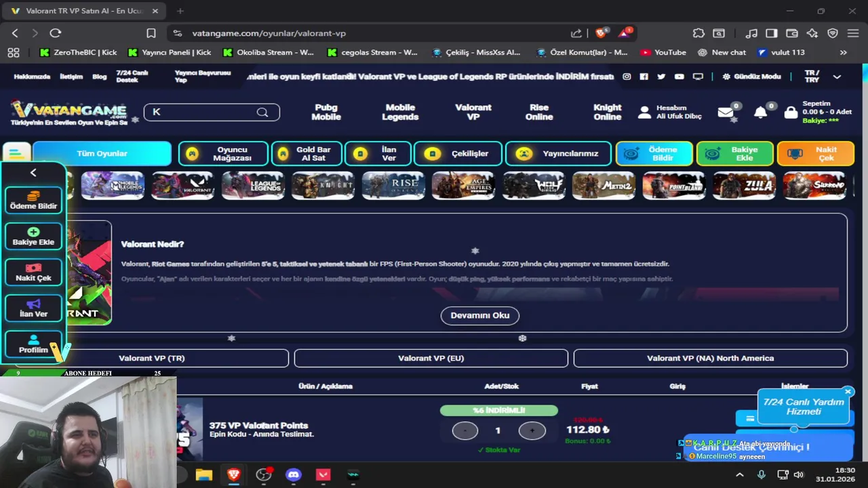Image resolution: width=868 pixels, height=488 pixels.
Task: Open Oyuncu Mağazası
Action: 223,154
